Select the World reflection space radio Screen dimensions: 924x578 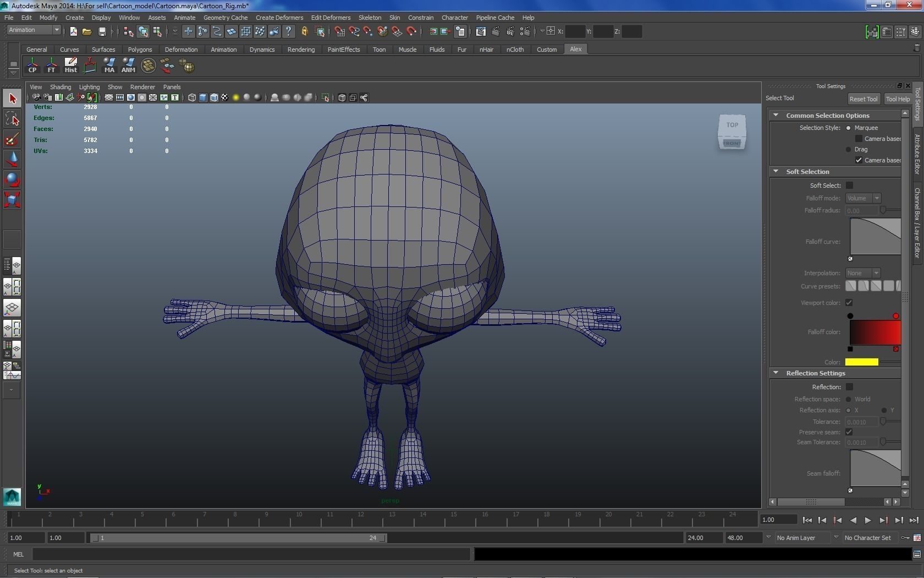(x=849, y=399)
